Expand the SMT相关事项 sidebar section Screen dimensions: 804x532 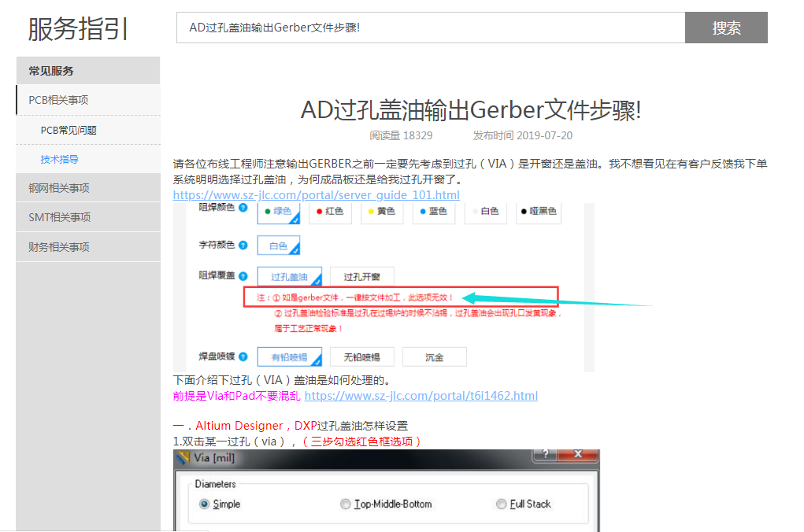click(87, 217)
